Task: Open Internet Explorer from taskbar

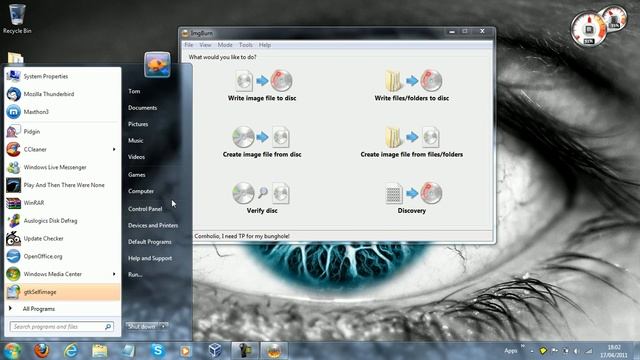Action: [x=71, y=350]
